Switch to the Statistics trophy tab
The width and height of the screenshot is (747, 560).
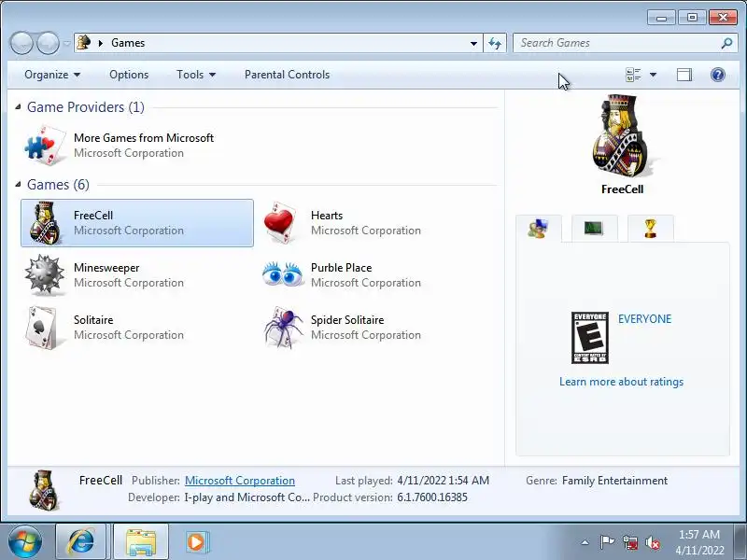coord(650,228)
